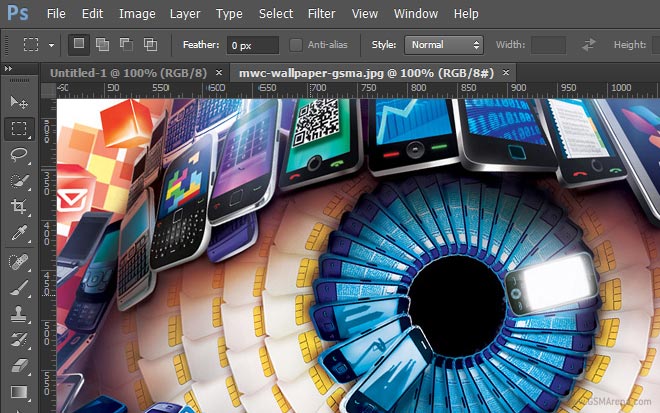
Task: Open the Help menu
Action: (466, 13)
